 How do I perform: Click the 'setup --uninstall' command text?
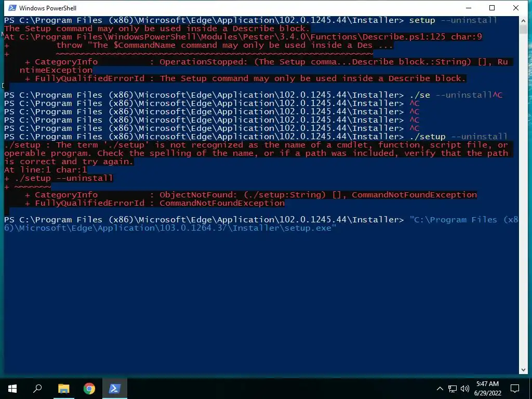453,20
